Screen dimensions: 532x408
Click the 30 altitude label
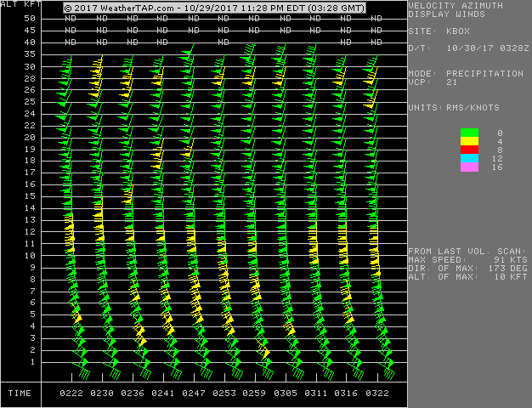click(30, 67)
